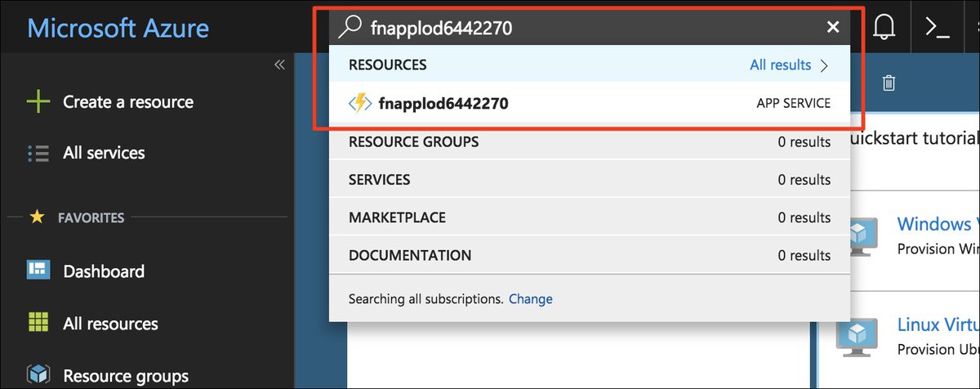Collapse the left sidebar with double chevron

click(279, 65)
